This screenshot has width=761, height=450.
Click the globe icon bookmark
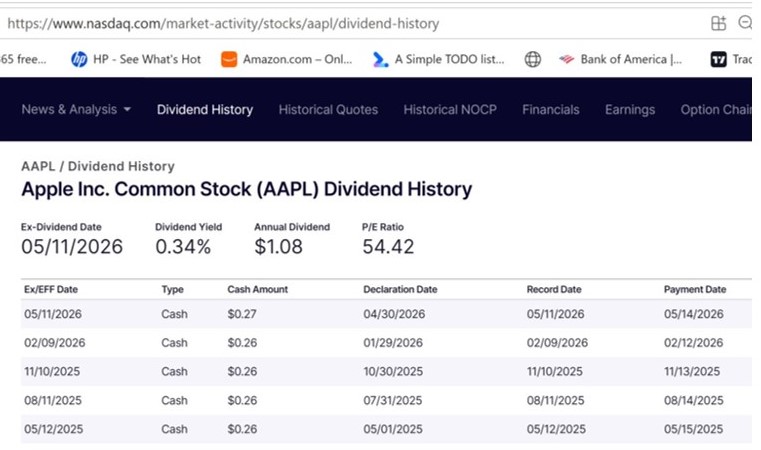(x=532, y=59)
